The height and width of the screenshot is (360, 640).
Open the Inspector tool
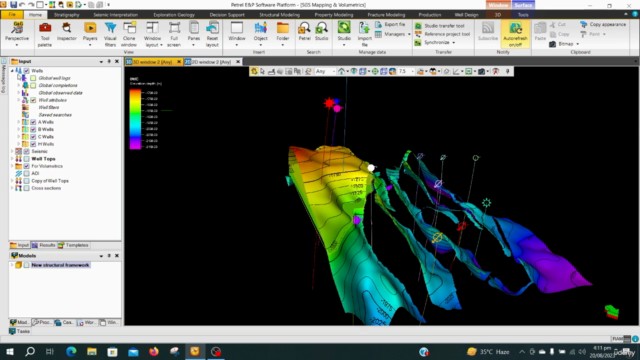[67, 32]
